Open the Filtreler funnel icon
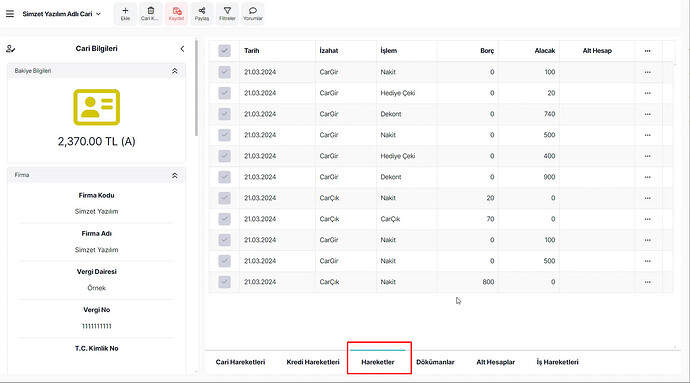Image resolution: width=690 pixels, height=383 pixels. click(228, 14)
